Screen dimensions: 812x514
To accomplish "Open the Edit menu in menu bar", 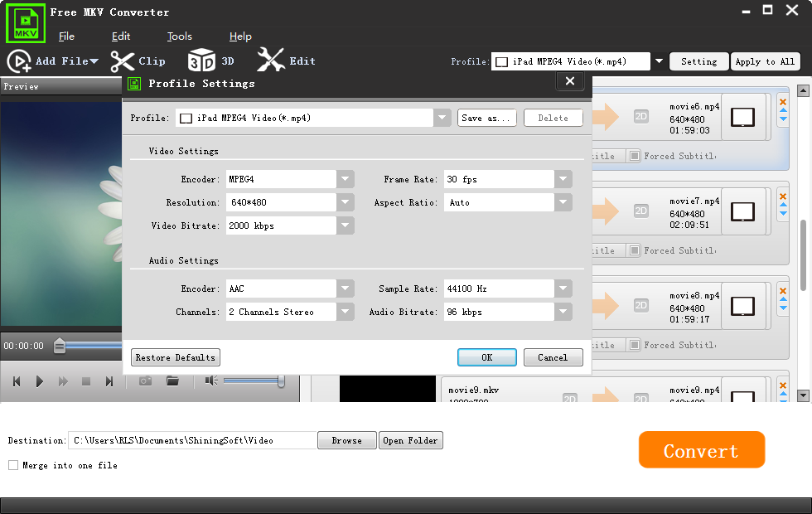I will coord(121,36).
